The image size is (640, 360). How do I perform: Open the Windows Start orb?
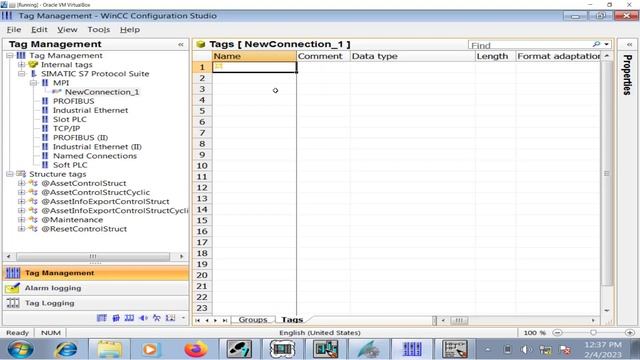(x=20, y=349)
